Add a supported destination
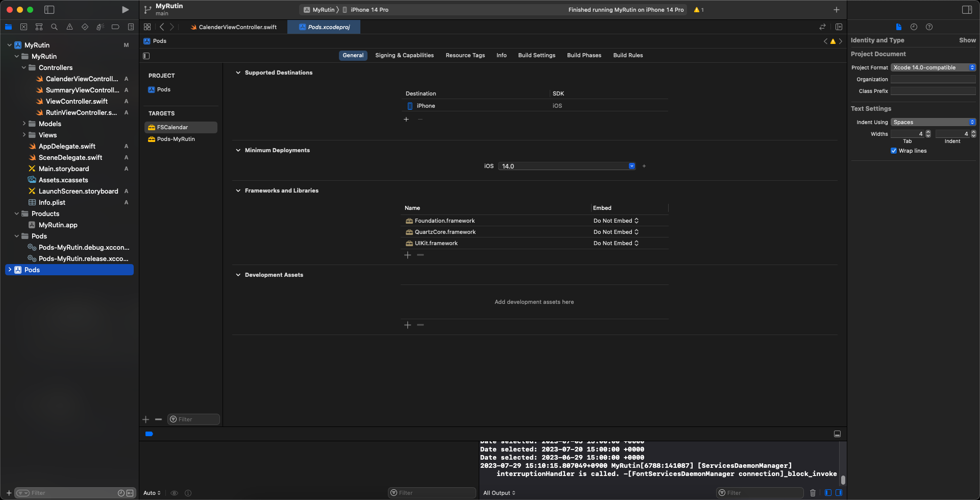980x500 pixels. point(406,120)
